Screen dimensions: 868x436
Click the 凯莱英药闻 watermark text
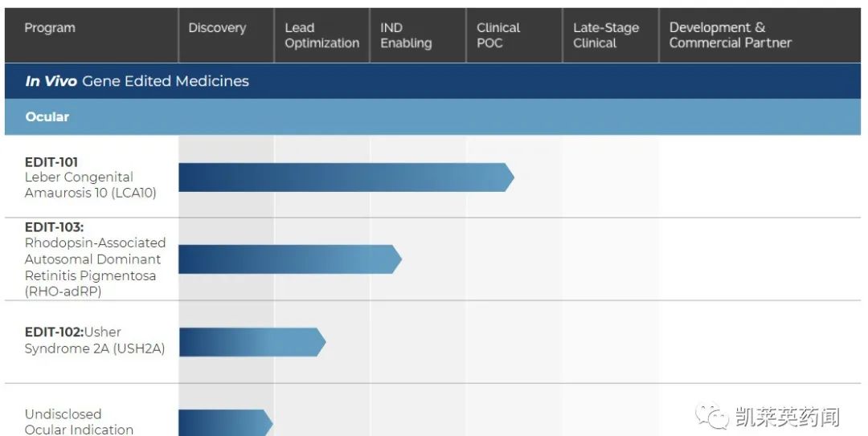click(787, 418)
